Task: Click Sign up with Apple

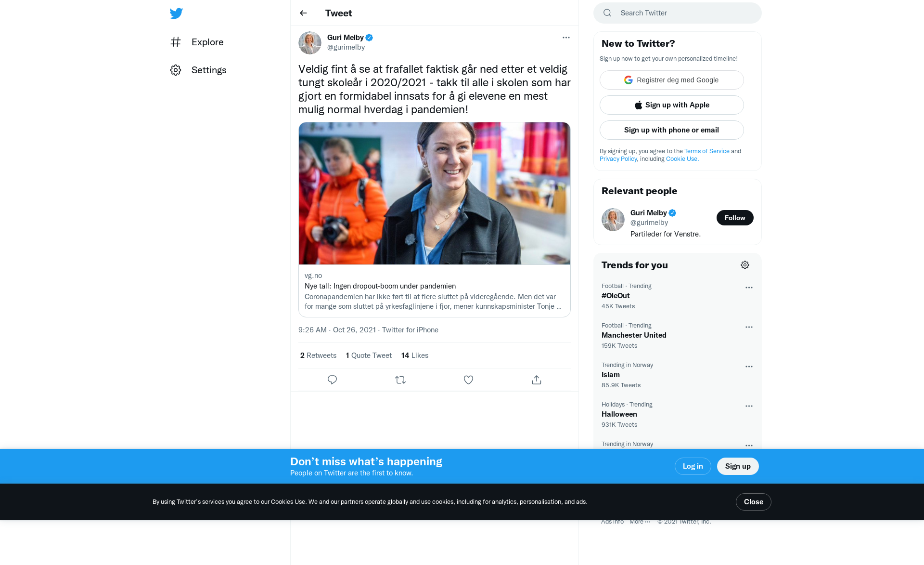Action: 671,105
